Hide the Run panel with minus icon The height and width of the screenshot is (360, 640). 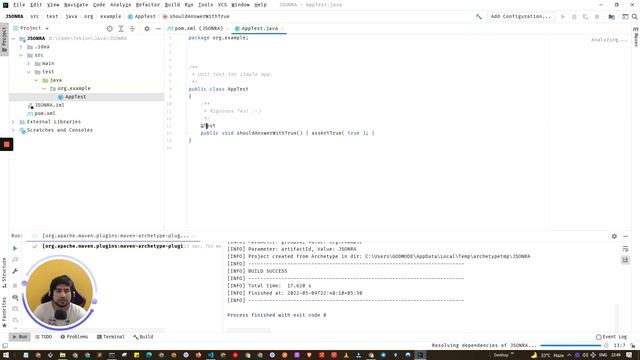tap(626, 236)
